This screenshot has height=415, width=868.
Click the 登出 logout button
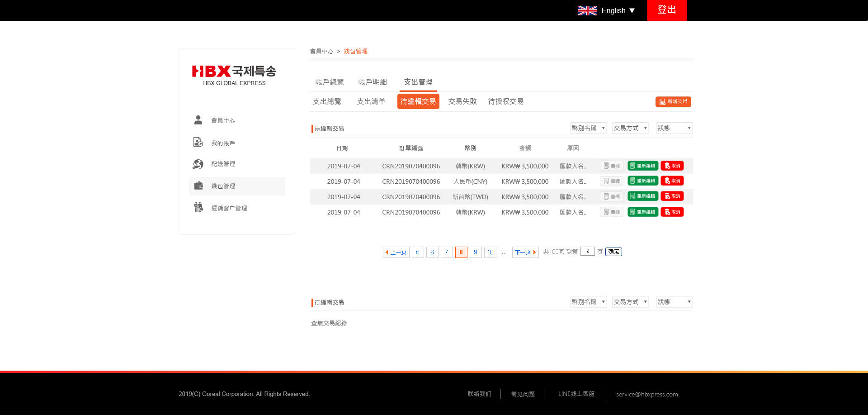coord(666,10)
